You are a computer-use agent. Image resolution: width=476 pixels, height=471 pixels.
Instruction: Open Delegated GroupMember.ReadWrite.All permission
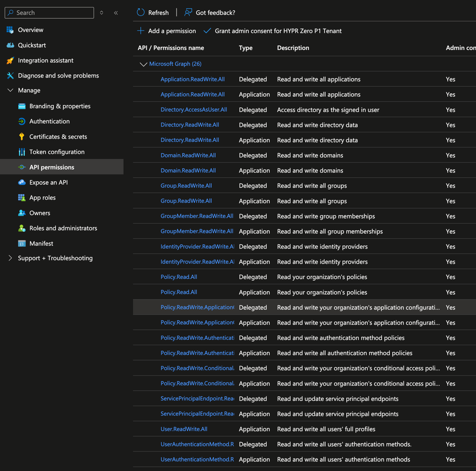197,216
